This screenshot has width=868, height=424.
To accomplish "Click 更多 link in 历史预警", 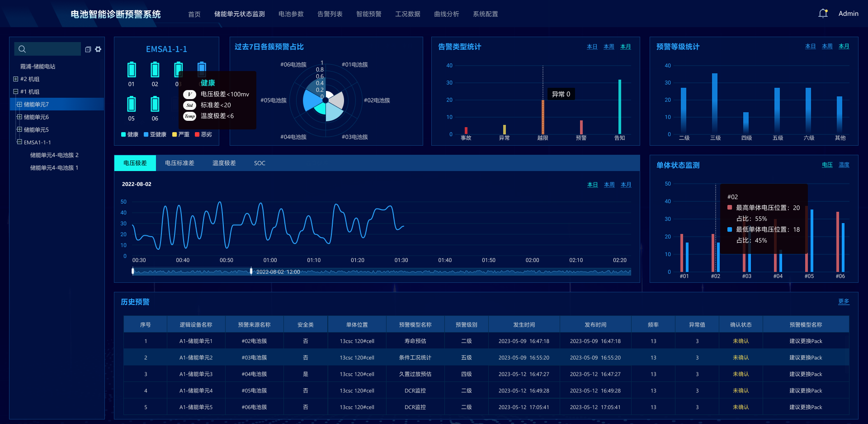I will tap(843, 301).
